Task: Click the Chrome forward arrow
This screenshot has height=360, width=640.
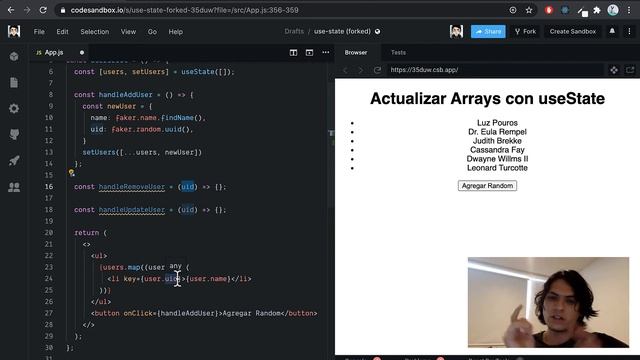Action: pyautogui.click(x=27, y=10)
